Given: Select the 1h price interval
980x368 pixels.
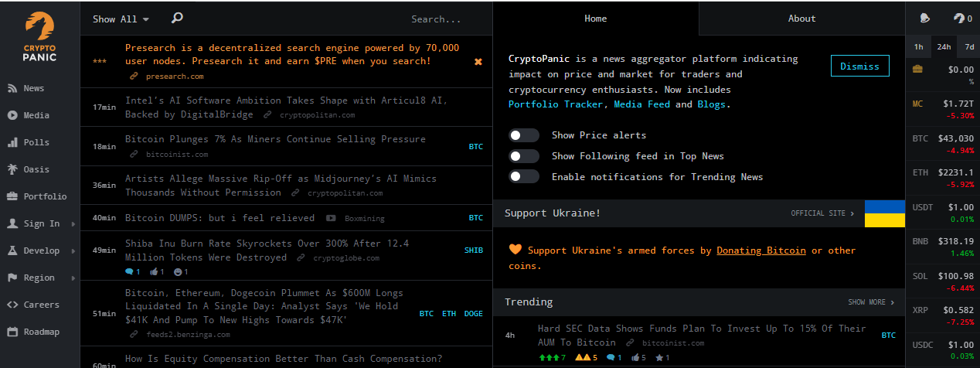Looking at the screenshot, I should pos(918,46).
